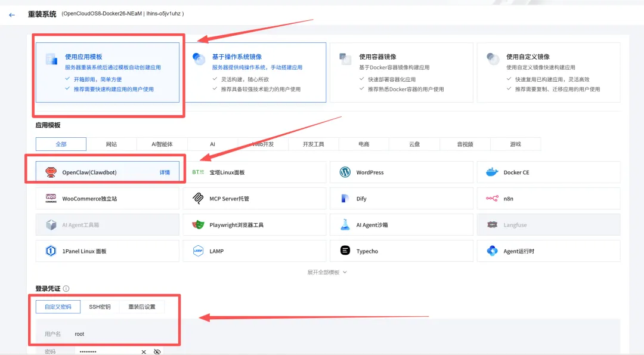Click the OpenClaw(Clawdbot) crab icon

coord(51,172)
